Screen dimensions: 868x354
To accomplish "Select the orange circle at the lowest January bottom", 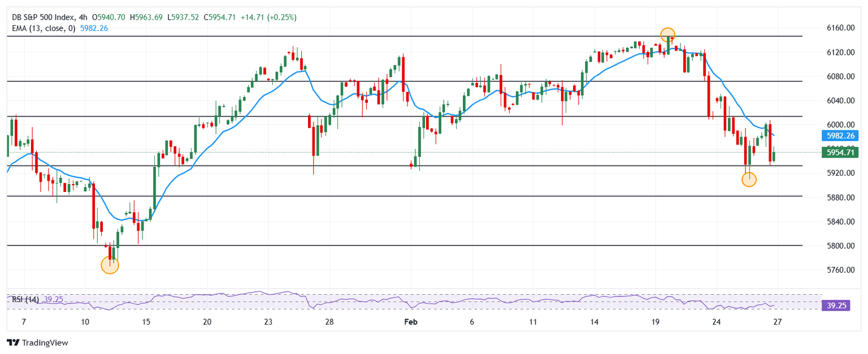I will pos(110,265).
